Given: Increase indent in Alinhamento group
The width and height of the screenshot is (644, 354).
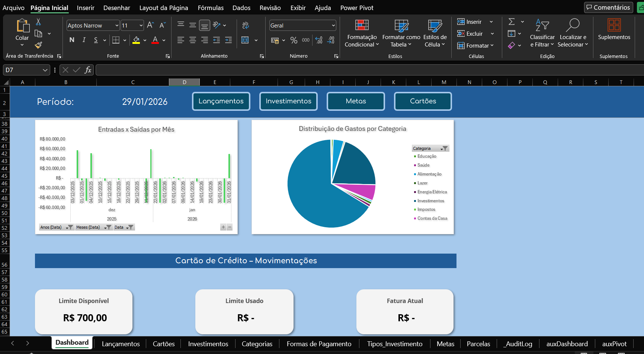Looking at the screenshot, I should (228, 40).
